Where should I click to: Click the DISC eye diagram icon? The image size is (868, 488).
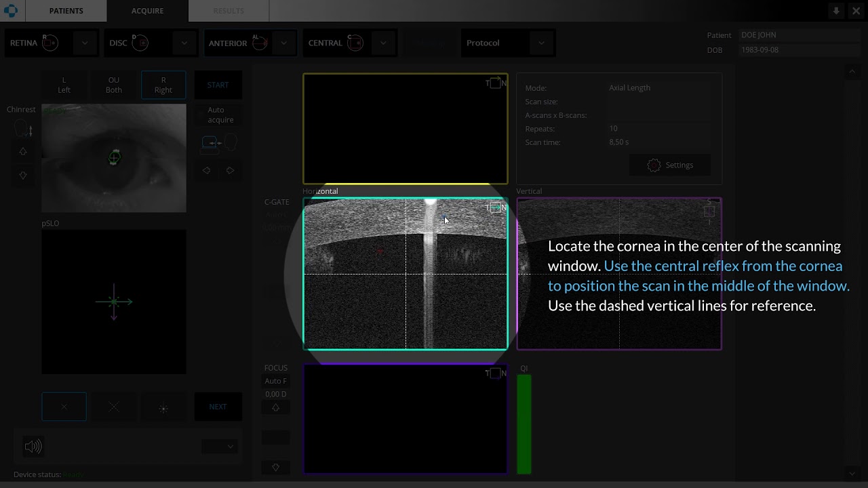(140, 43)
